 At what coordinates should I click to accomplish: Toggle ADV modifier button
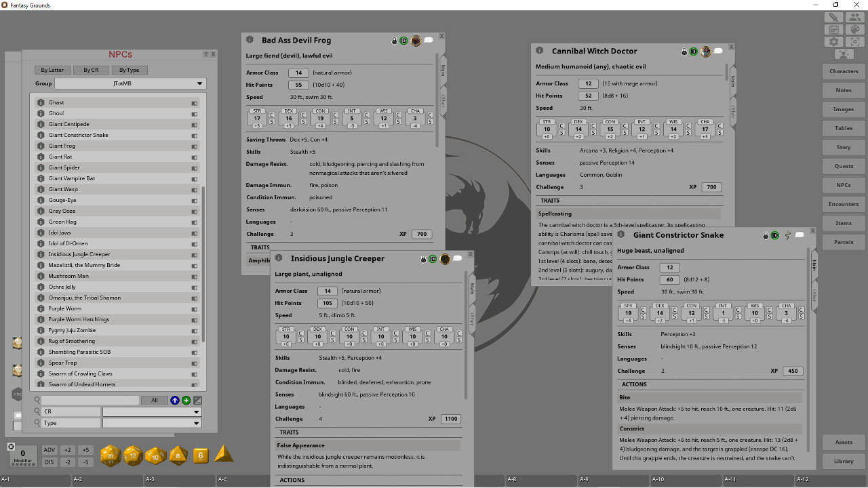50,450
